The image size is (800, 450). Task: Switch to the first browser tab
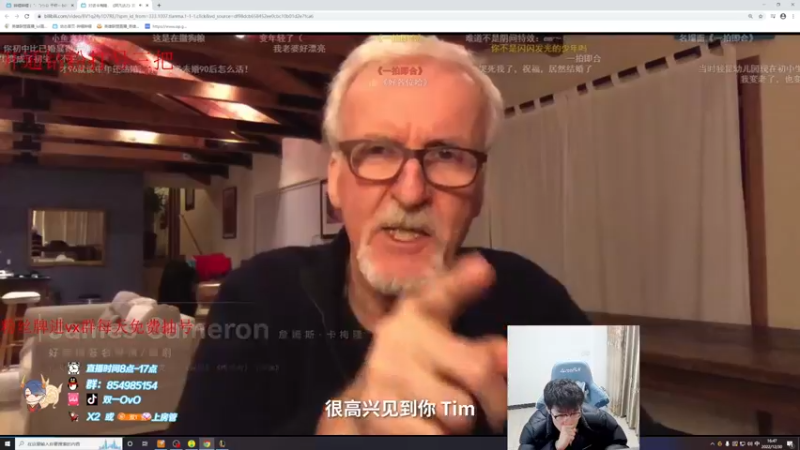[x=38, y=5]
